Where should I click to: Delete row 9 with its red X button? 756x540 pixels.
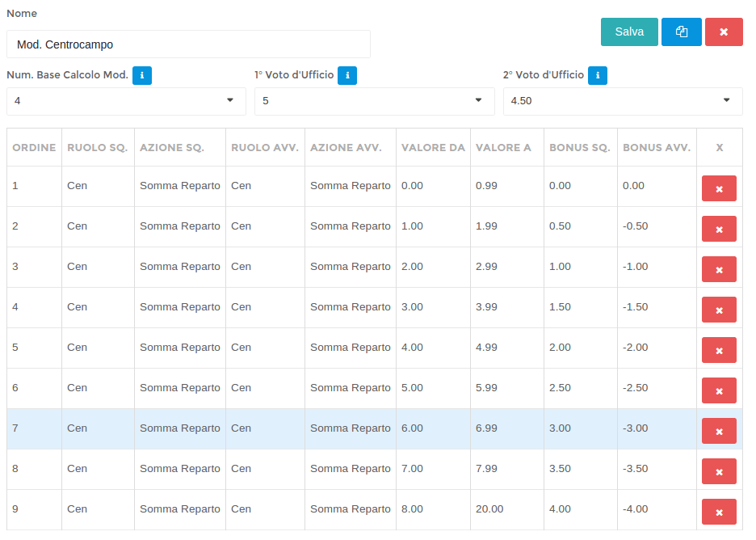click(x=719, y=512)
